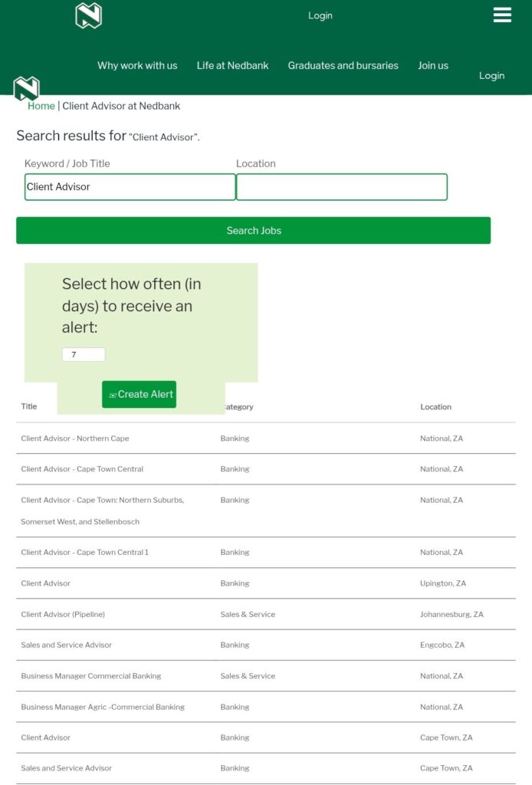Open the Join us navigation item
Viewport: 532px width, 785px height.
pyautogui.click(x=433, y=66)
